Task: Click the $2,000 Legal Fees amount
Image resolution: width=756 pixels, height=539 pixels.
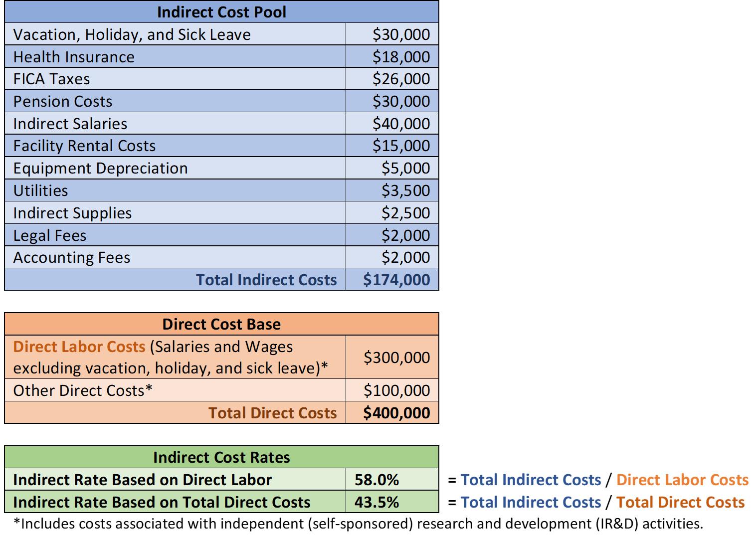Action: 392,235
